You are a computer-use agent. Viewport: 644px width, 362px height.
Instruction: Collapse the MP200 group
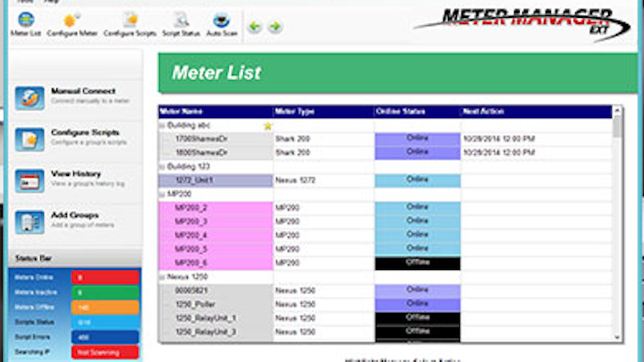162,194
